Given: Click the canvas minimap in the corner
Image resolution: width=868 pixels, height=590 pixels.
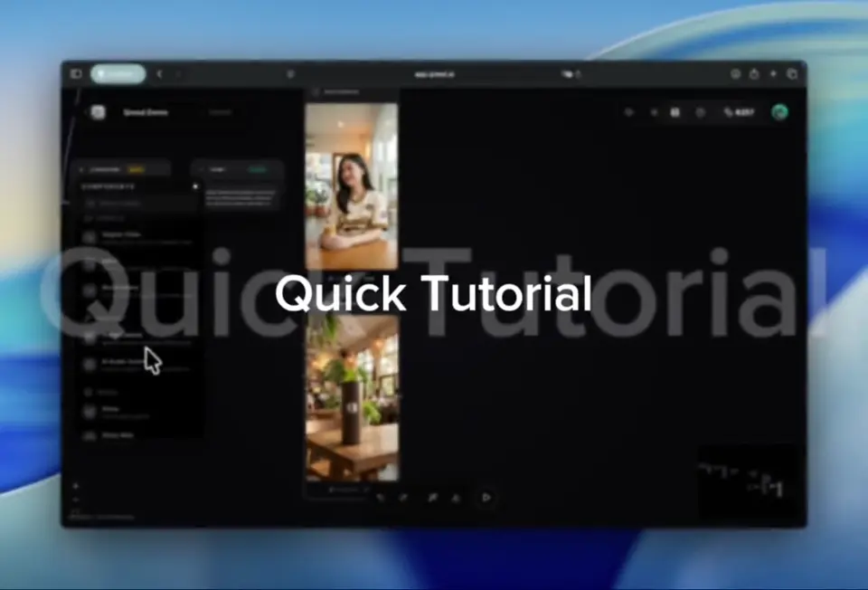Looking at the screenshot, I should tap(747, 481).
